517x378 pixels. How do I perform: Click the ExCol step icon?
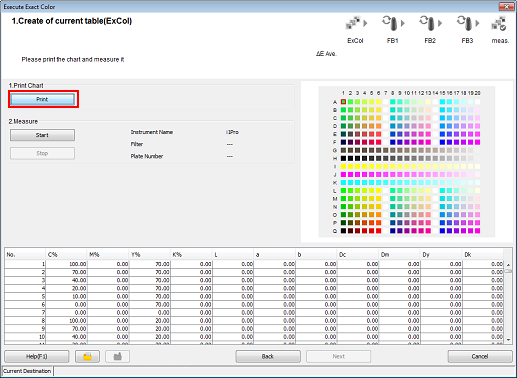[353, 23]
